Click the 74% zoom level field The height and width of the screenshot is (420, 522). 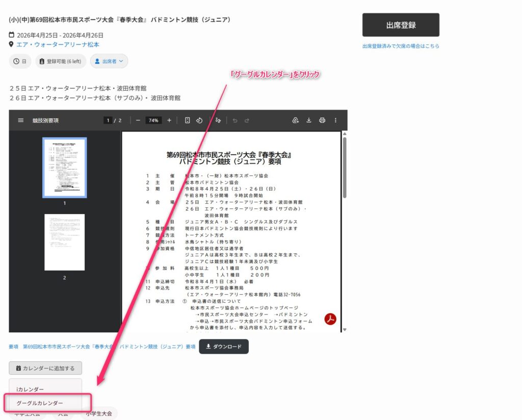[x=153, y=120]
